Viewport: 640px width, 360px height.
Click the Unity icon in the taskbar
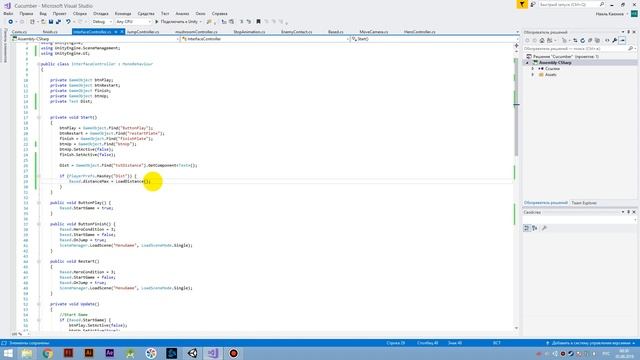(x=192, y=353)
